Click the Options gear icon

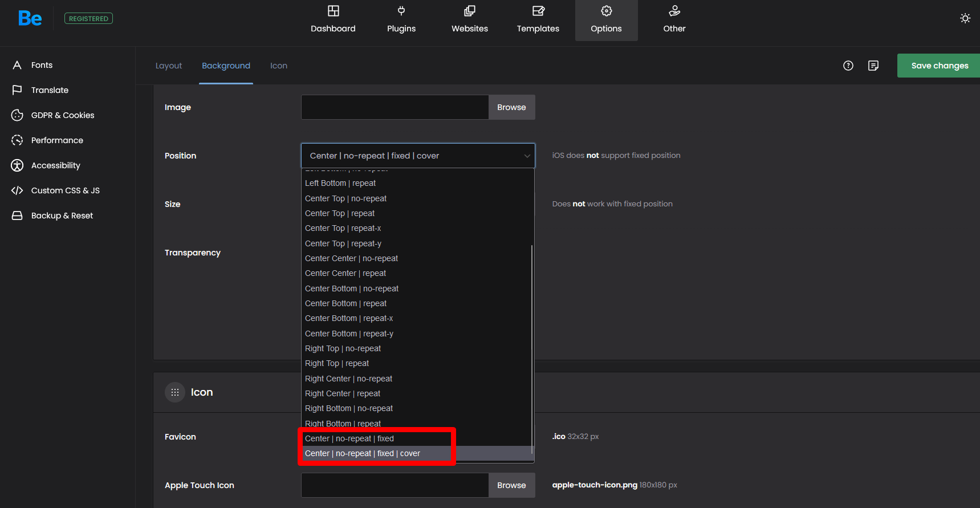(607, 11)
